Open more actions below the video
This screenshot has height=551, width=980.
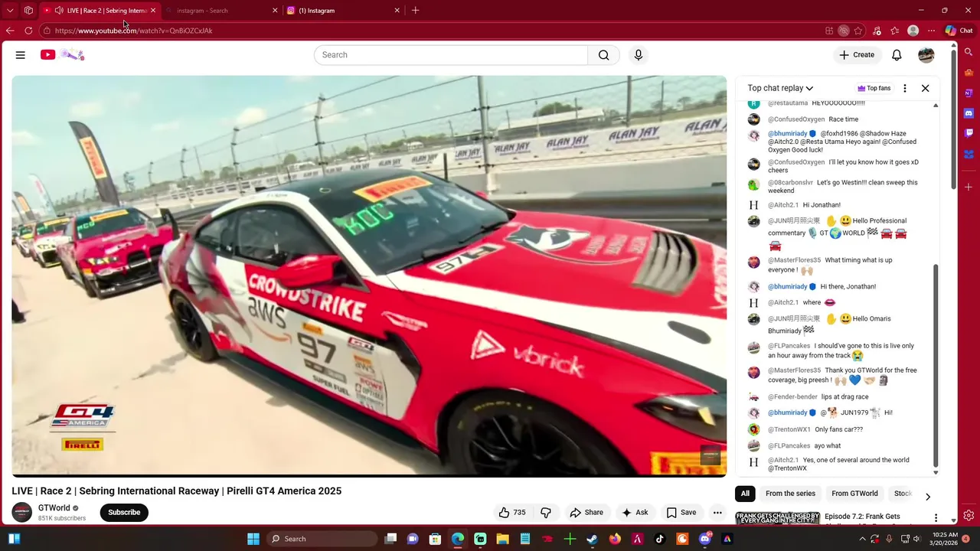click(x=717, y=513)
